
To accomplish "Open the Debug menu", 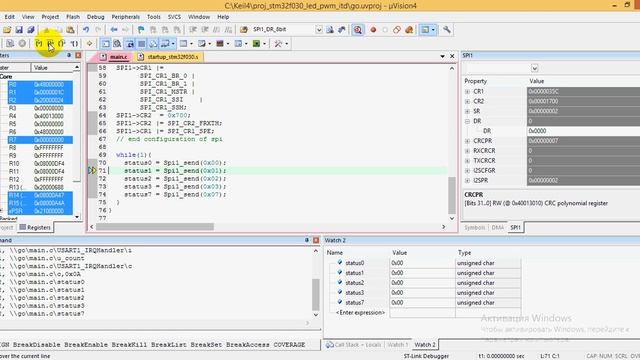I will 96,17.
